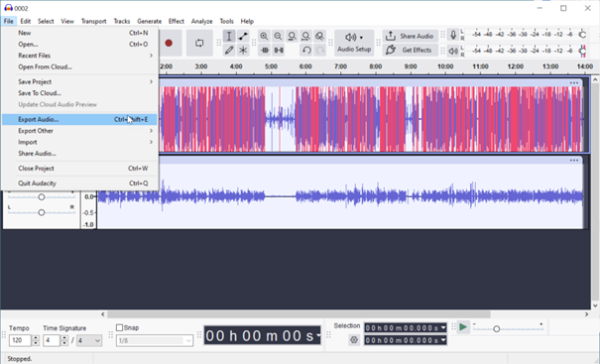Open the Select menu
Screen dimensions: 600x364
pos(46,21)
